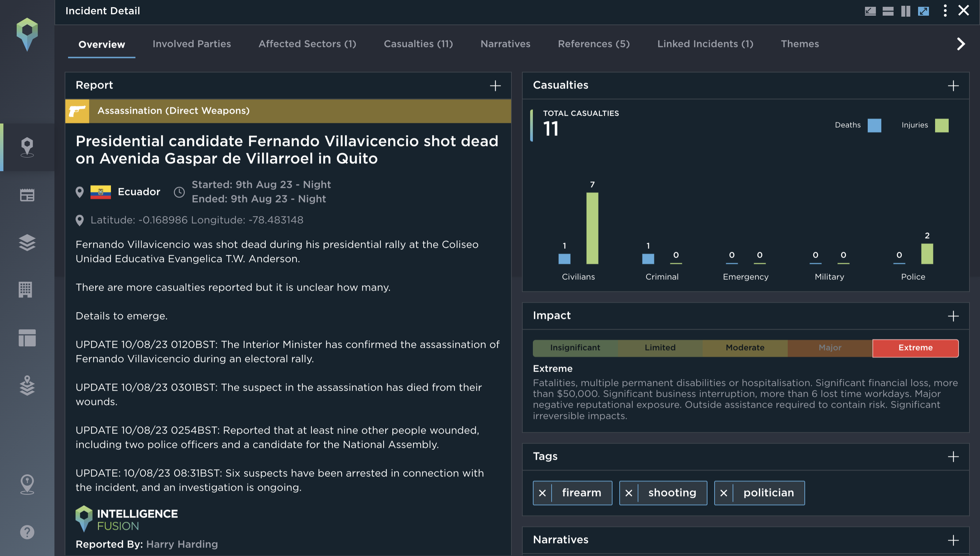Image resolution: width=980 pixels, height=556 pixels.
Task: Open the layers stack sidebar icon
Action: click(x=27, y=243)
